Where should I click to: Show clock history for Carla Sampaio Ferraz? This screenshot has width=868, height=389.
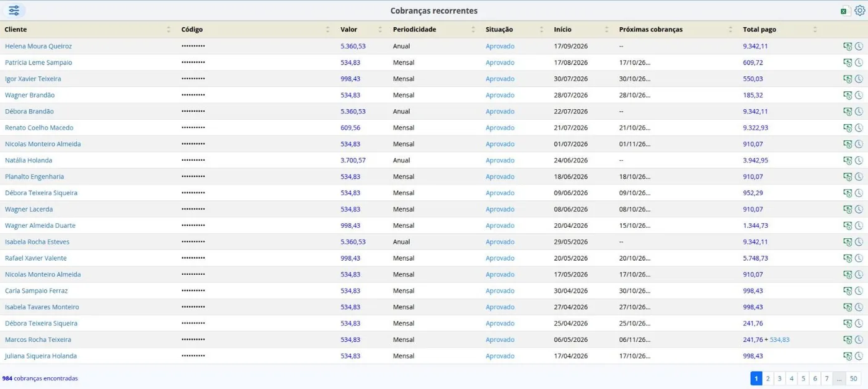point(859,291)
